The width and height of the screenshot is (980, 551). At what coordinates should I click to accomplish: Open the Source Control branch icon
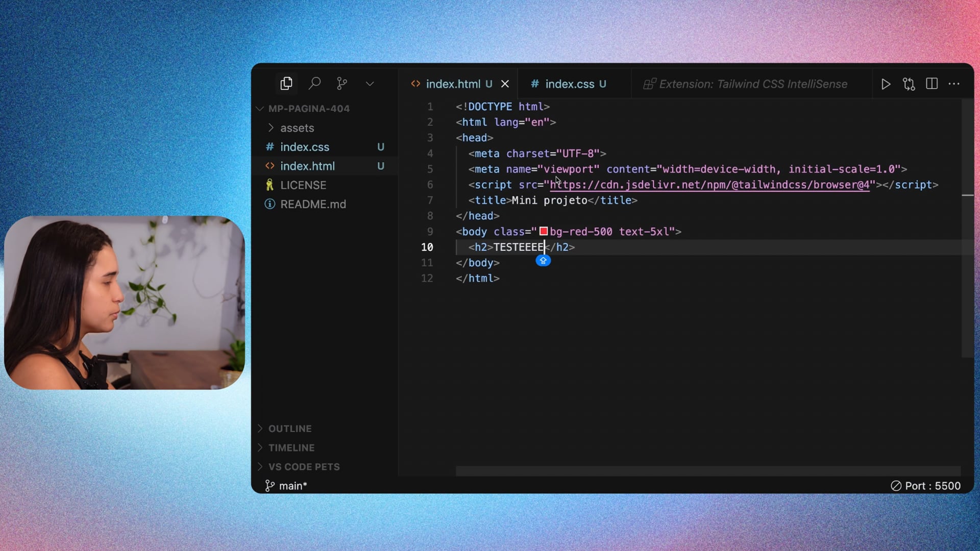tap(342, 84)
